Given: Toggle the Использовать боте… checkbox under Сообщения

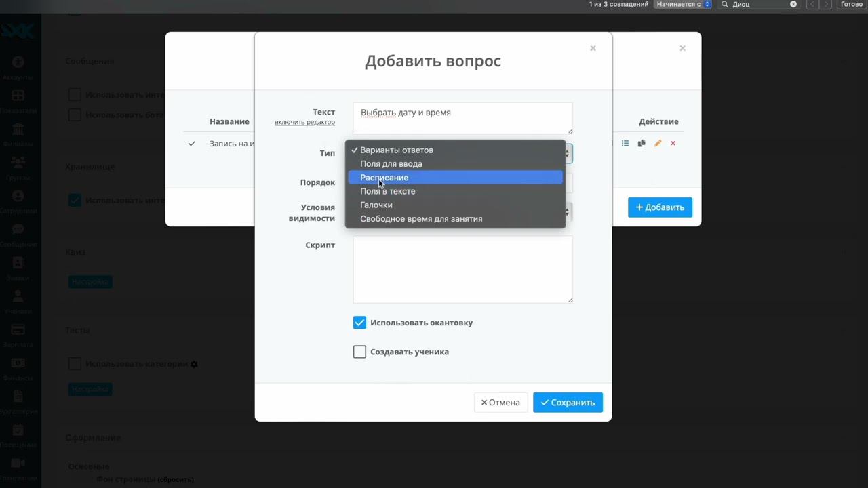Looking at the screenshot, I should coord(75,115).
